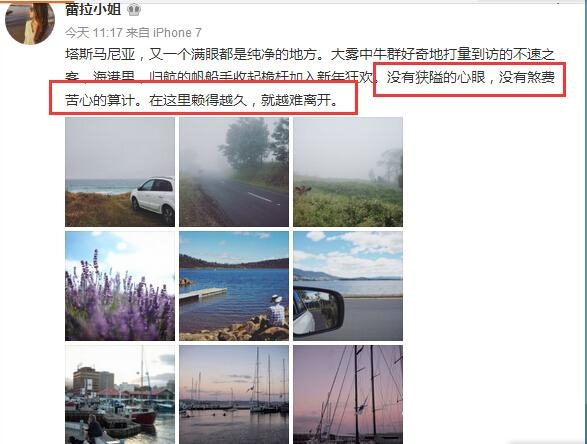Click the highlighted text 没有狭隘的心眼

point(436,77)
